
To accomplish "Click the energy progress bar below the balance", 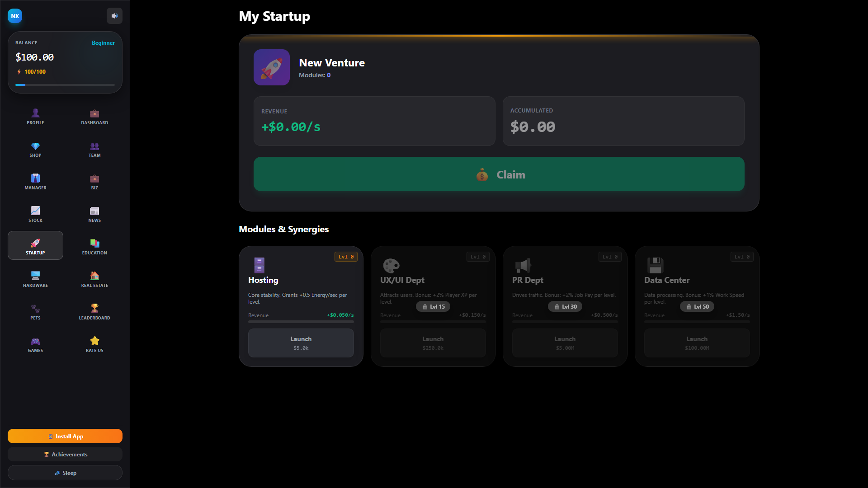I will point(65,85).
